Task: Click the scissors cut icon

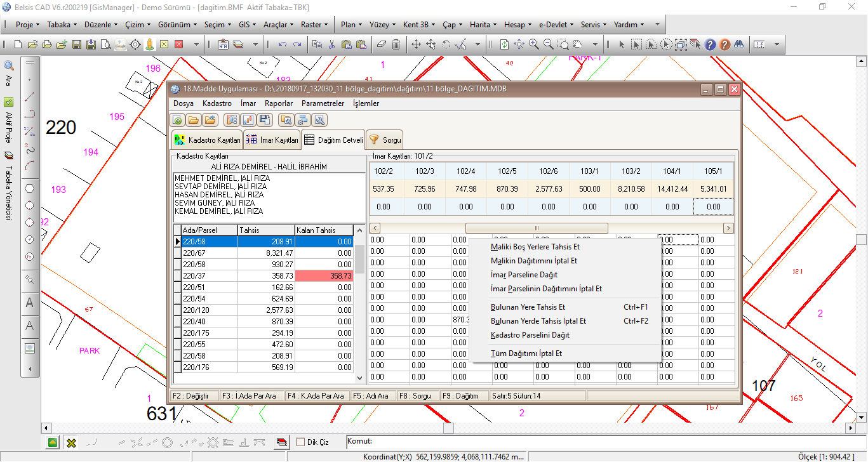Action: [x=331, y=44]
